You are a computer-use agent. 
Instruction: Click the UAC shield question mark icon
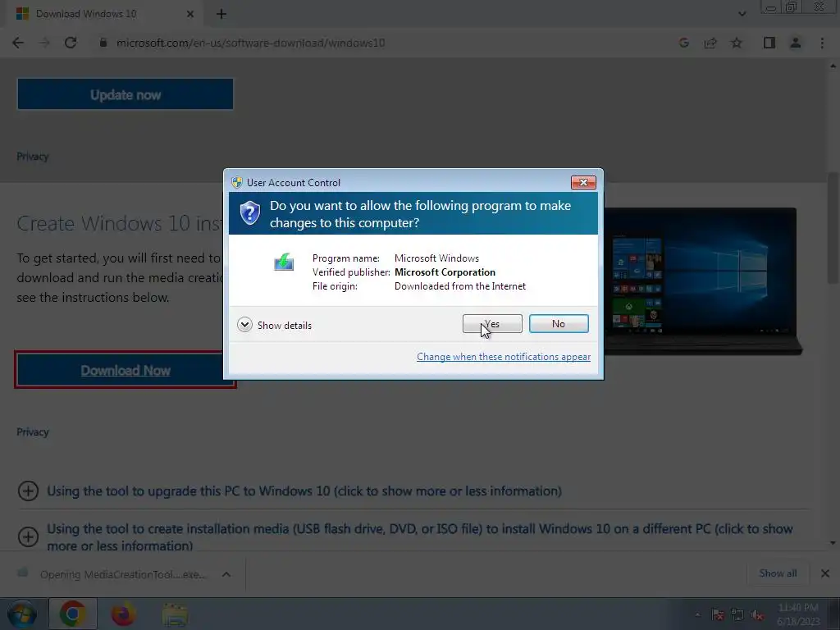click(249, 213)
